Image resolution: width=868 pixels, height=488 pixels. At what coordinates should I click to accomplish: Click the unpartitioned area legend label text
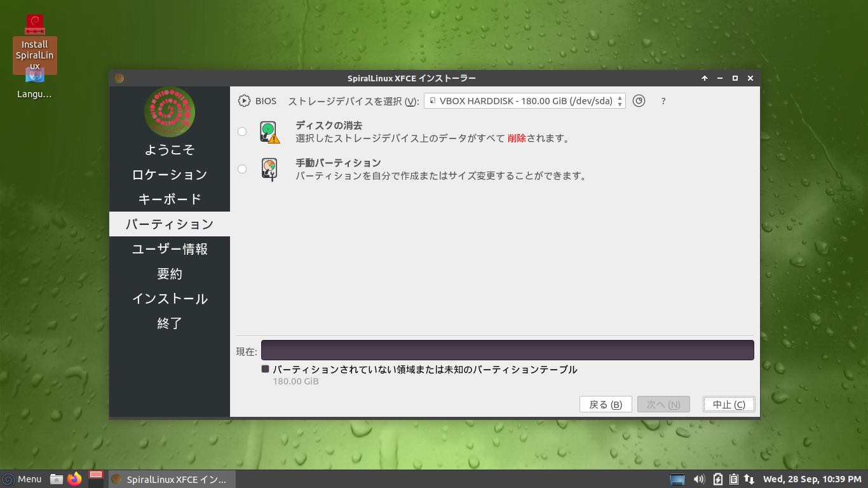pos(425,370)
